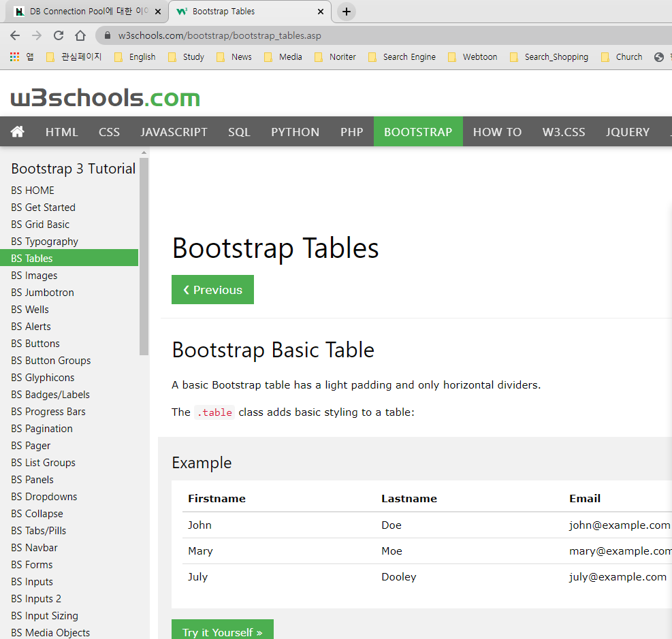Click the w3schools.com logo

(x=106, y=97)
